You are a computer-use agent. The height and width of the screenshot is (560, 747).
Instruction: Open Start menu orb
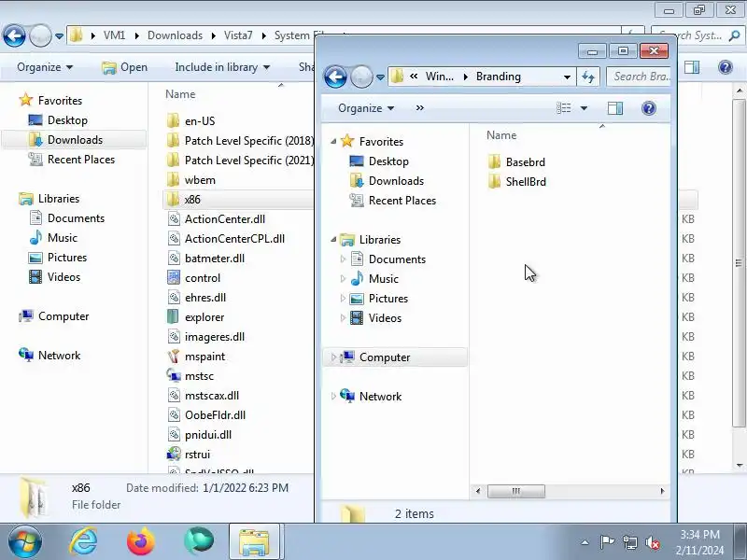(25, 542)
